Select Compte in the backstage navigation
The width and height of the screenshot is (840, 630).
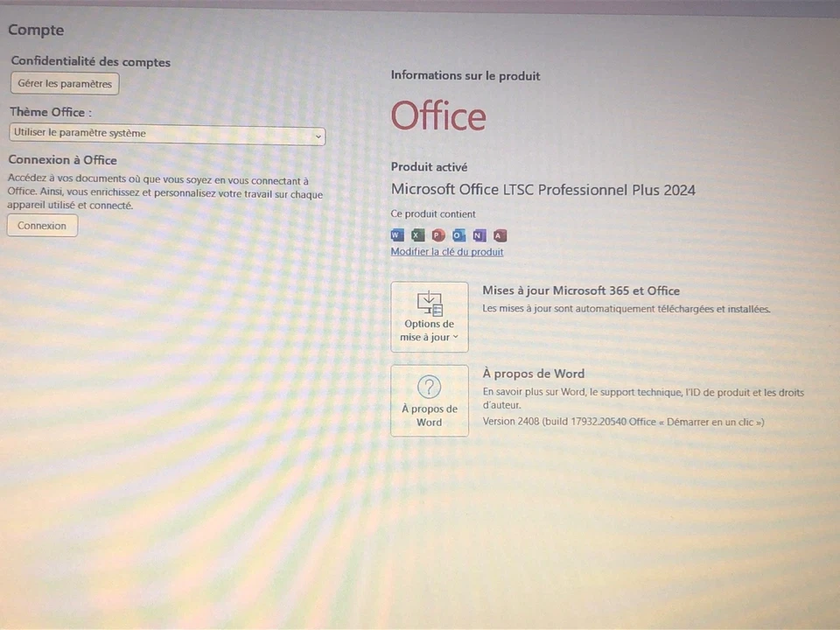point(35,29)
